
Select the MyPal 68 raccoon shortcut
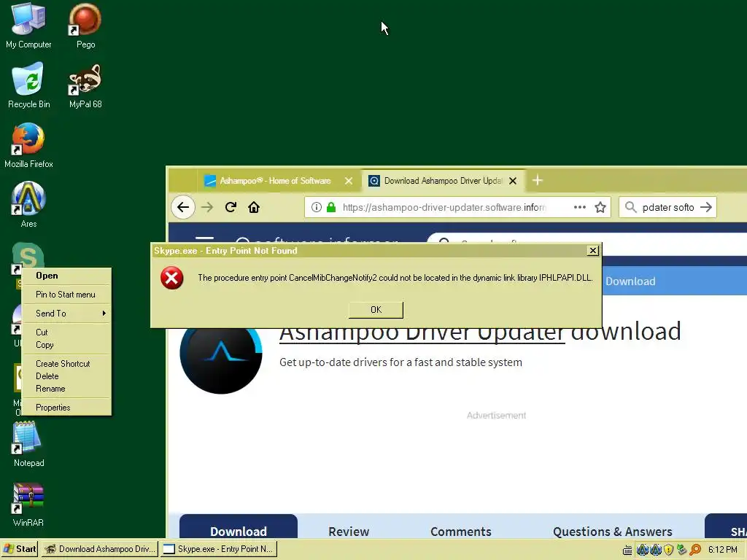click(85, 86)
